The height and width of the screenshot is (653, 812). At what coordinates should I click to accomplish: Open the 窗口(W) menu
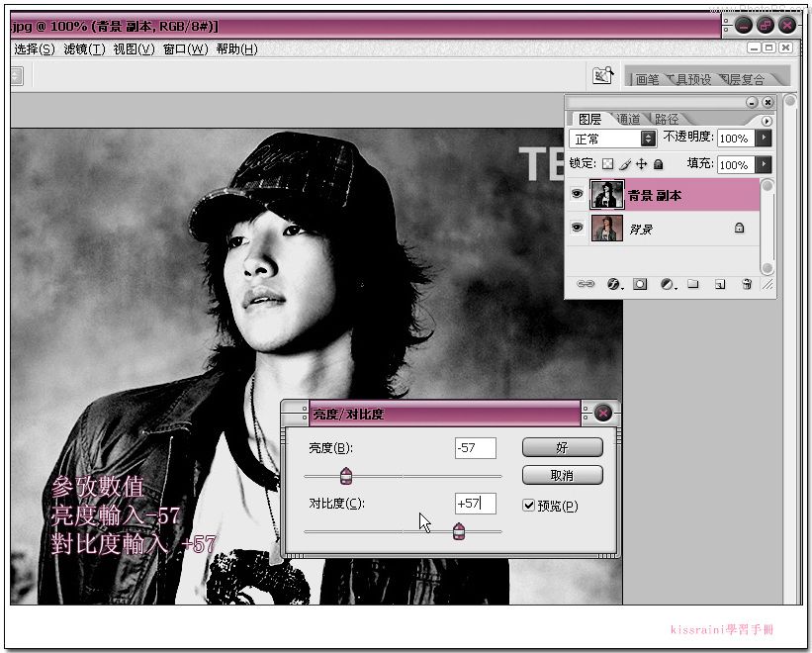(x=185, y=49)
